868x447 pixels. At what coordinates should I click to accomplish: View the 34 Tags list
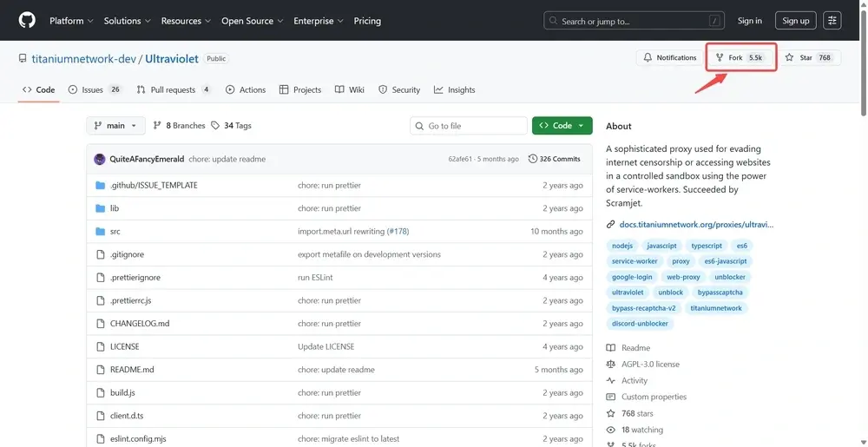pyautogui.click(x=231, y=126)
